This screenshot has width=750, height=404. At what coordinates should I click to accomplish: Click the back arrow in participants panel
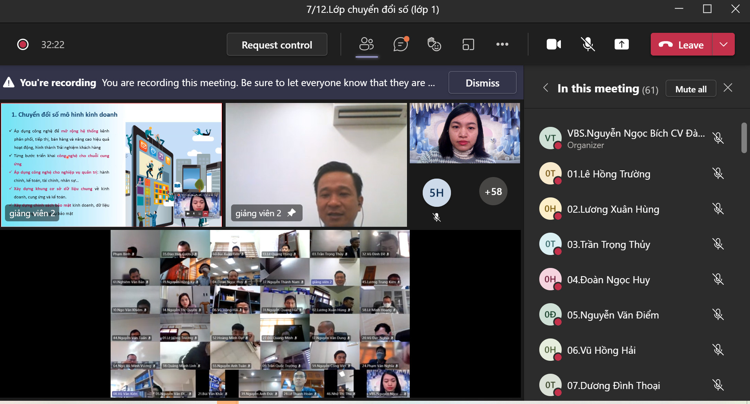pyautogui.click(x=546, y=88)
